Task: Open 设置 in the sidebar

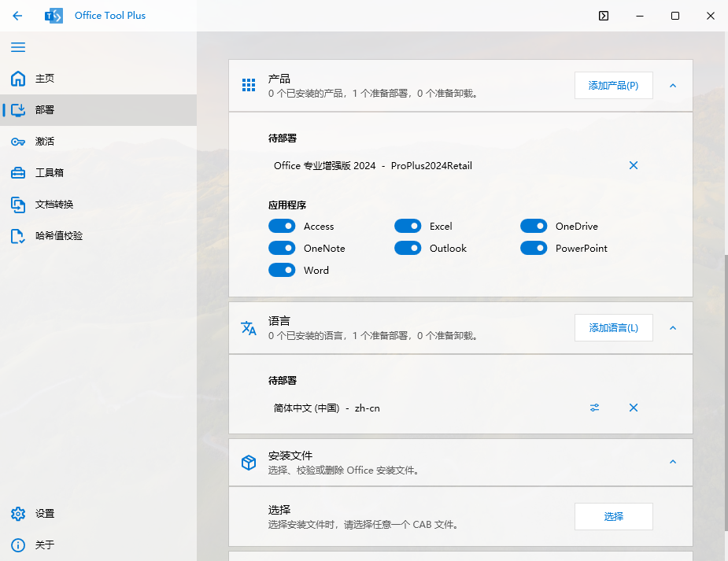Action: click(98, 514)
